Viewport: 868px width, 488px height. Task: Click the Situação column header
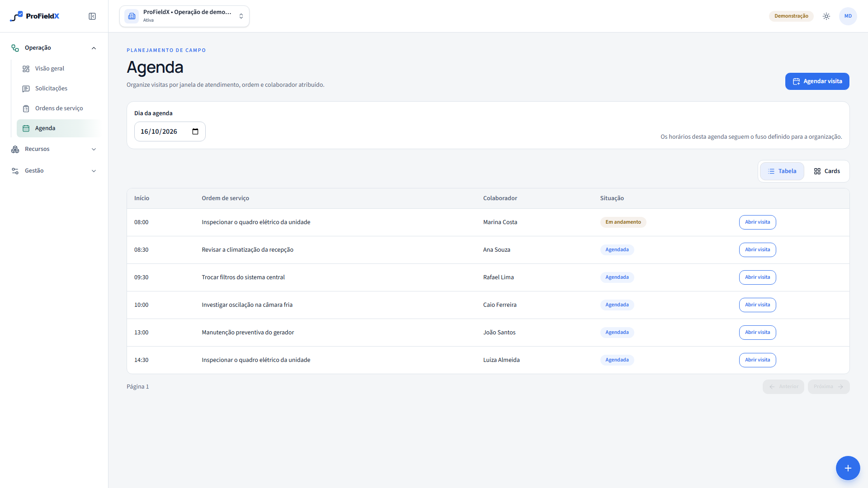612,198
